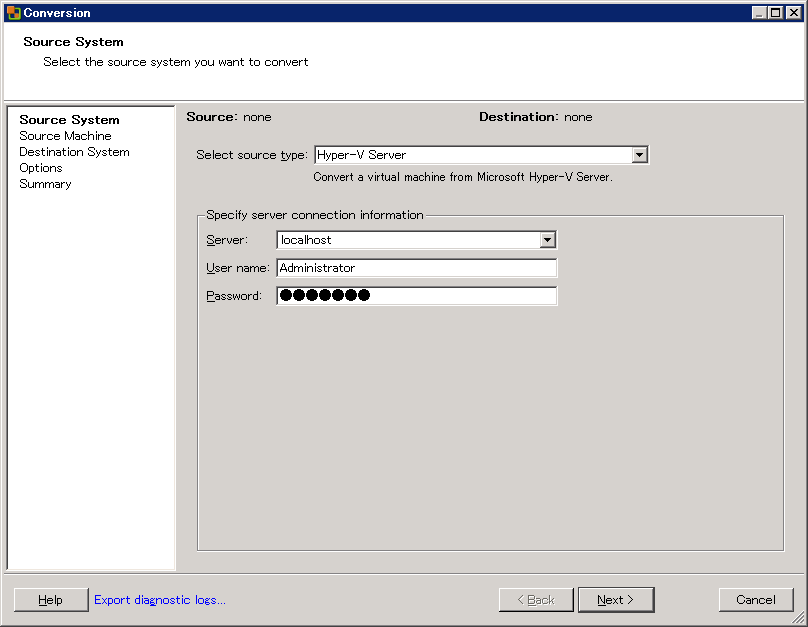Open the Destination System step
Image resolution: width=808 pixels, height=627 pixels.
click(74, 152)
